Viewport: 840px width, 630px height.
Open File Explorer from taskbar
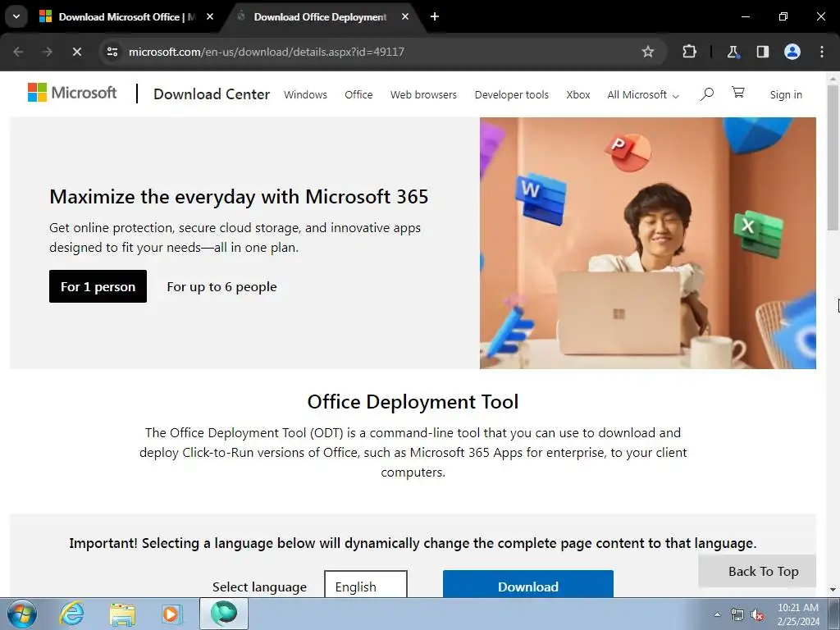[122, 614]
